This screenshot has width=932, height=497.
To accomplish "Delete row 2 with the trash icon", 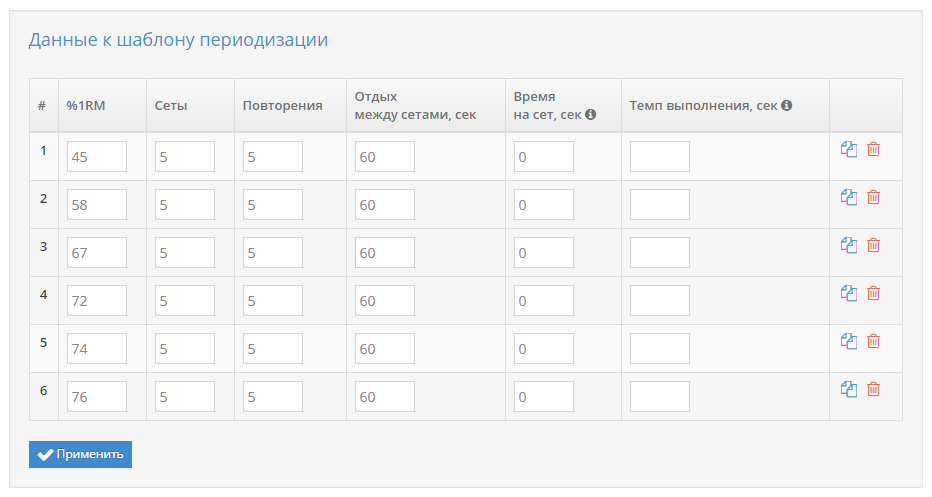I will click(873, 197).
